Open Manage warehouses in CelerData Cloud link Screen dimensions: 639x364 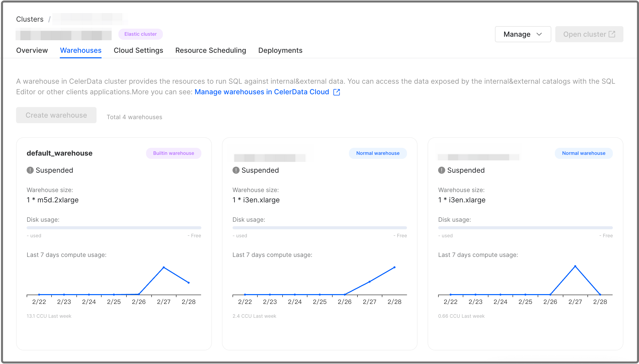coord(262,92)
